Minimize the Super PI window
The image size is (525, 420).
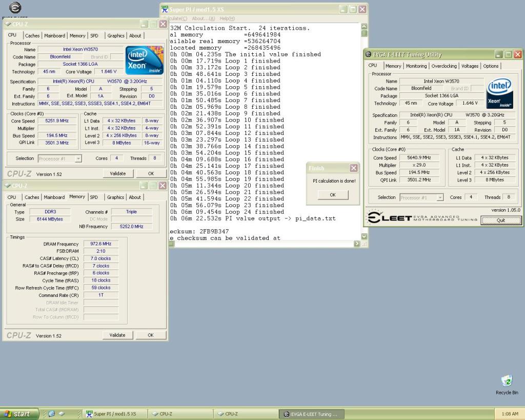343,9
